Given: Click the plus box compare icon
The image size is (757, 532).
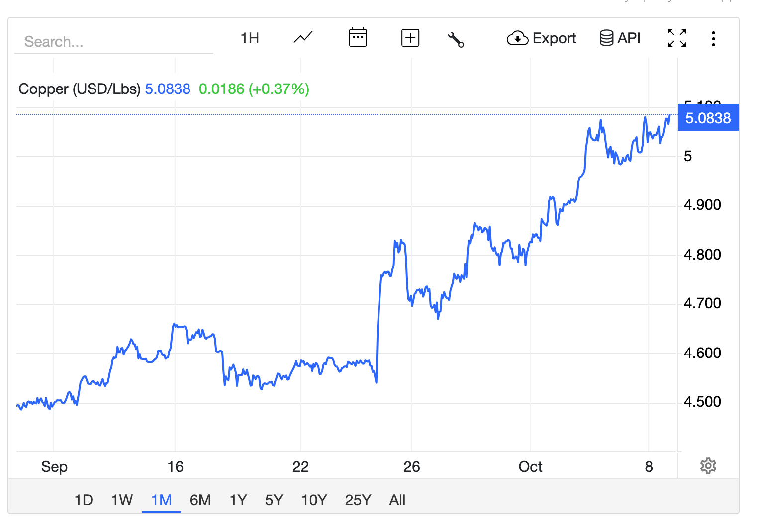Looking at the screenshot, I should [x=410, y=38].
